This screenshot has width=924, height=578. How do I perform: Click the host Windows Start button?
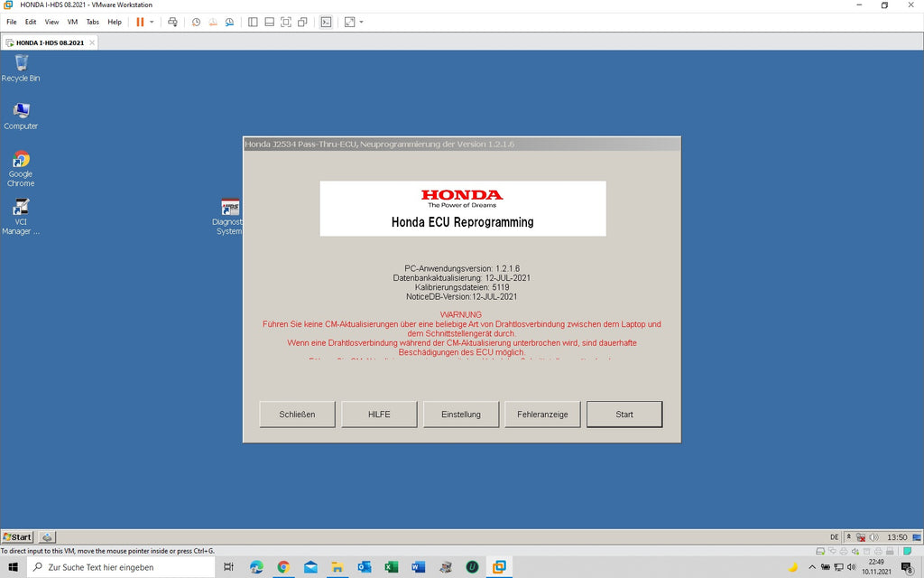(13, 567)
